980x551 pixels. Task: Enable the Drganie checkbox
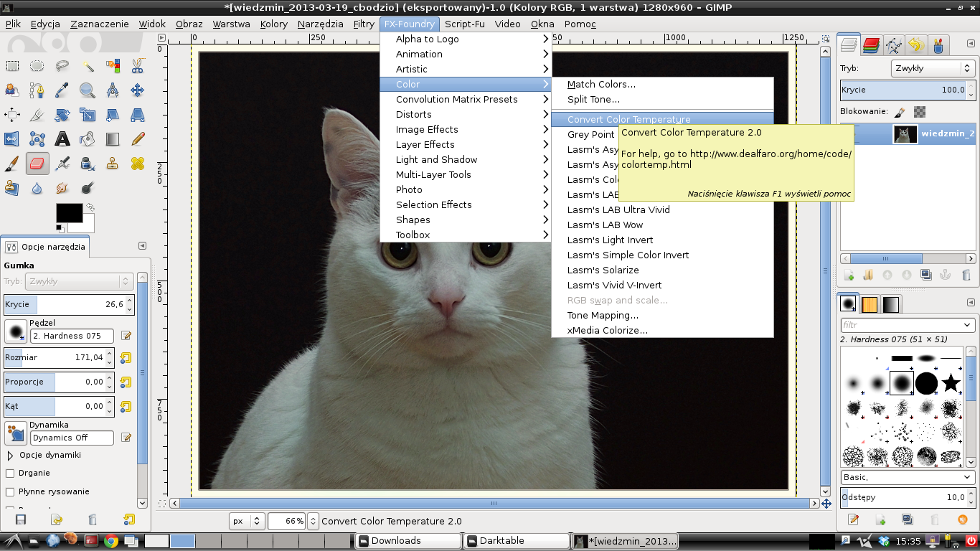tap(10, 474)
